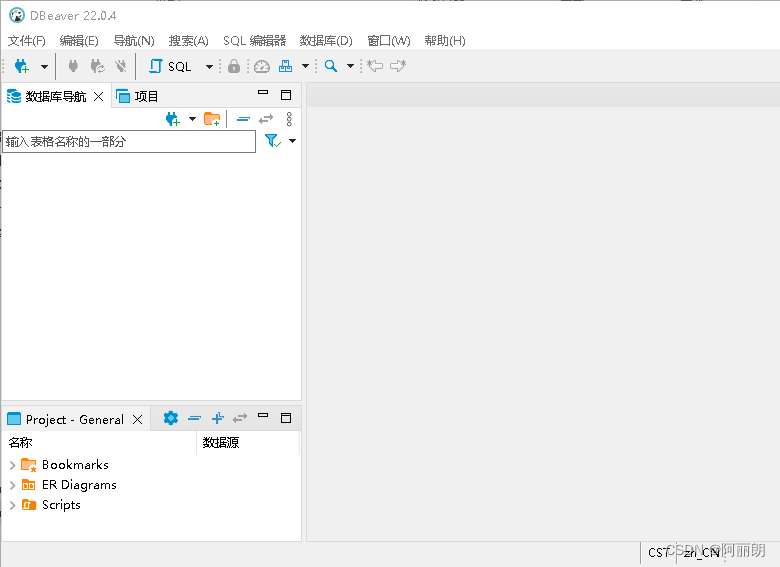This screenshot has width=780, height=567.
Task: Click the Reconnect icon in main toolbar
Action: coord(98,66)
